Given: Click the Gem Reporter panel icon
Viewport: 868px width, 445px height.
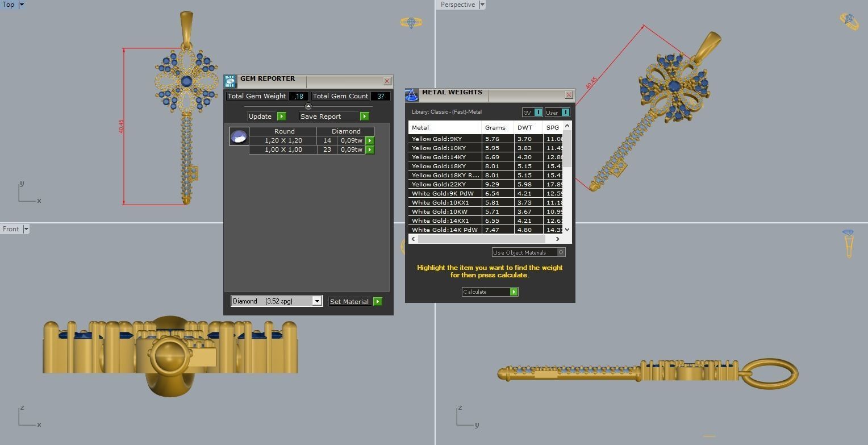Looking at the screenshot, I should click(x=230, y=82).
